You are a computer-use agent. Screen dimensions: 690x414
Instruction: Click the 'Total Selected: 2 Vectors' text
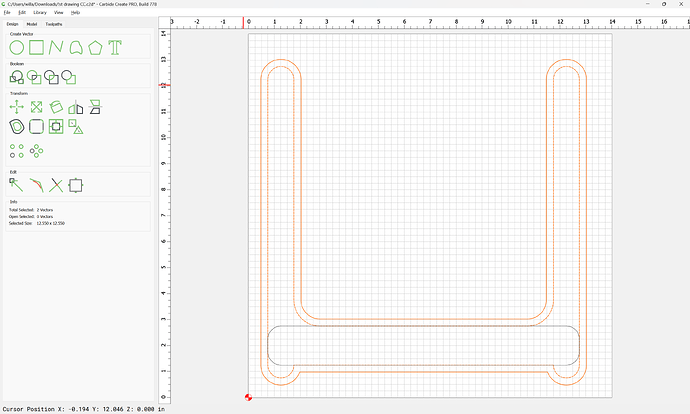pos(31,210)
